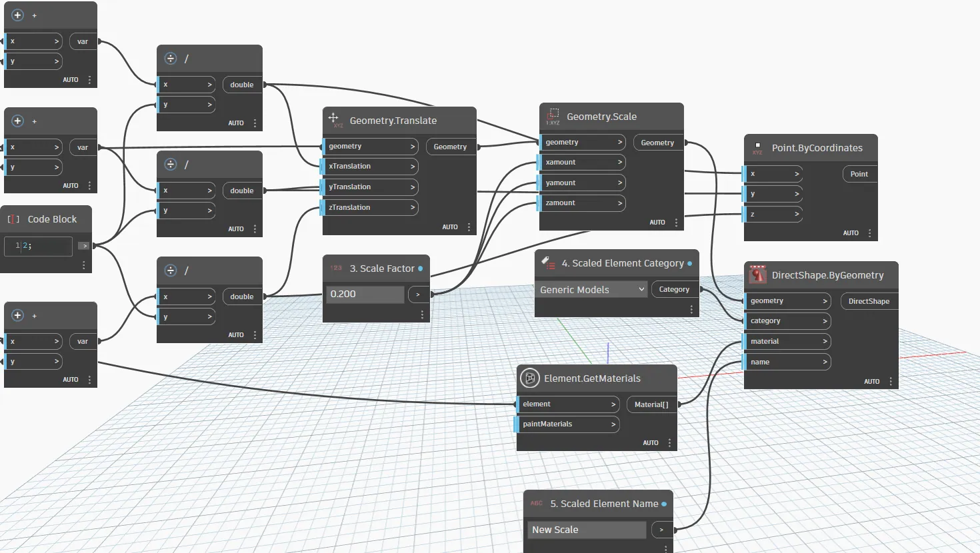Click the Geometry output port of Geometry.Translate

pos(451,147)
